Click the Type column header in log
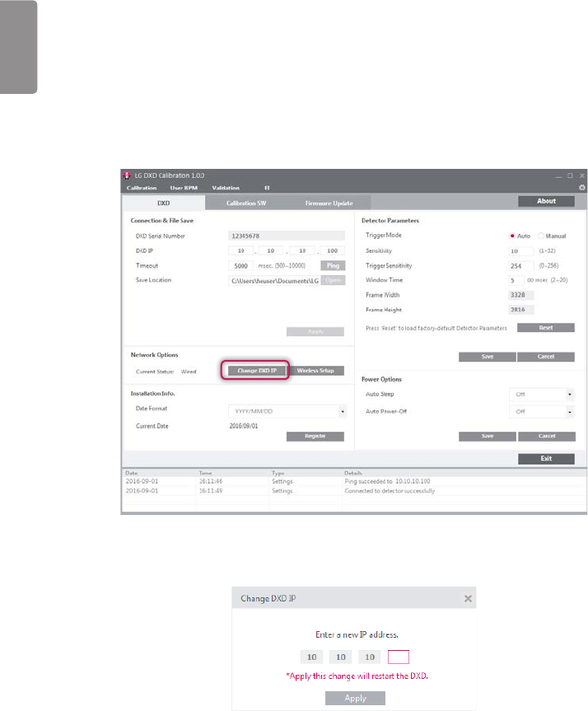The height and width of the screenshot is (711, 588). pyautogui.click(x=278, y=473)
